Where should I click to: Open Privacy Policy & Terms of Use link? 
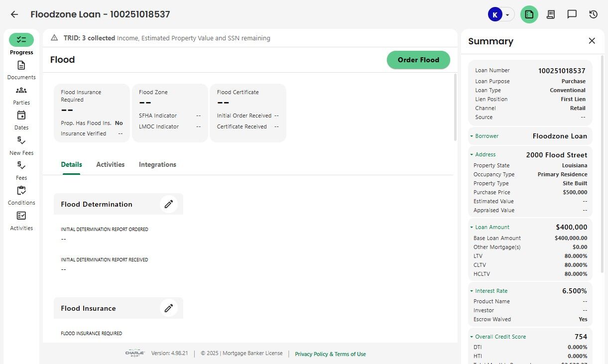330,354
